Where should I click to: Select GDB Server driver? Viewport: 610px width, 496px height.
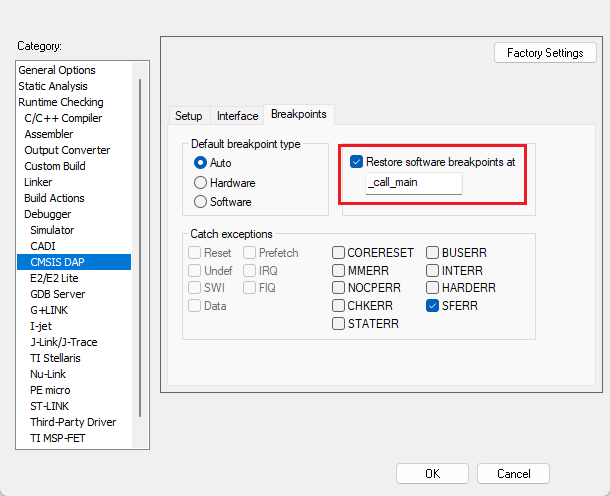pos(74,294)
